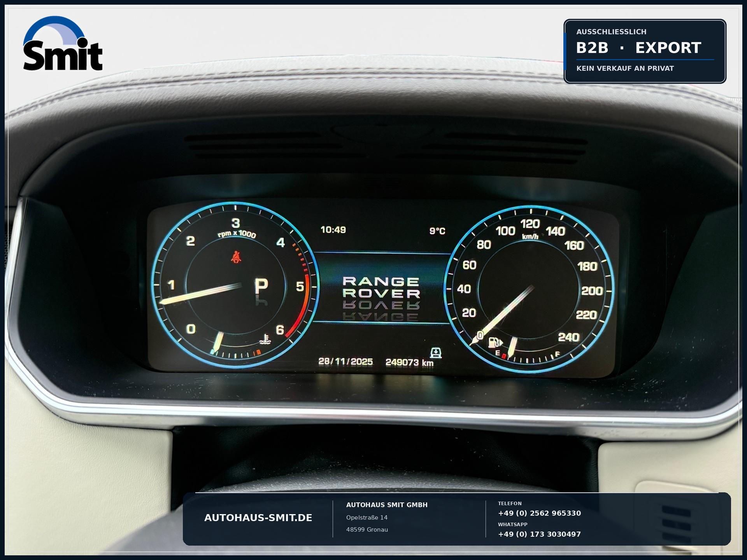
Task: Click the AUSSCHLIESSLICH label
Action: pos(611,32)
